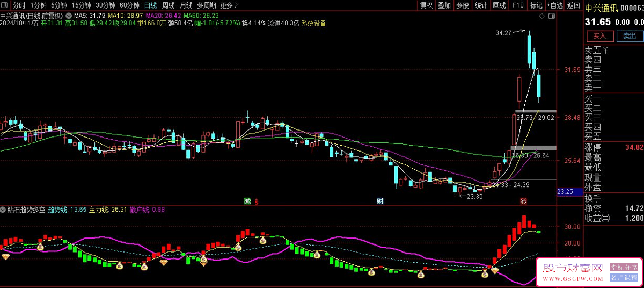
Task: Select the 30分钟 period tab
Action: 106,5
